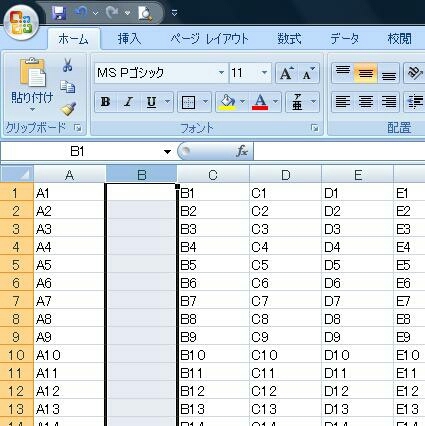
Task: Open the データ ribbon tab
Action: tap(345, 39)
